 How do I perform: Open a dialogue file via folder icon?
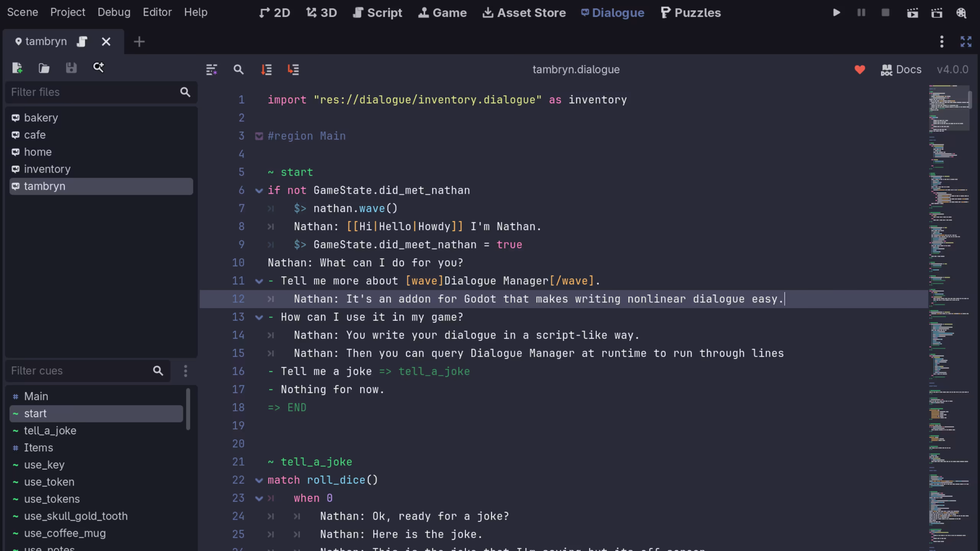click(44, 68)
